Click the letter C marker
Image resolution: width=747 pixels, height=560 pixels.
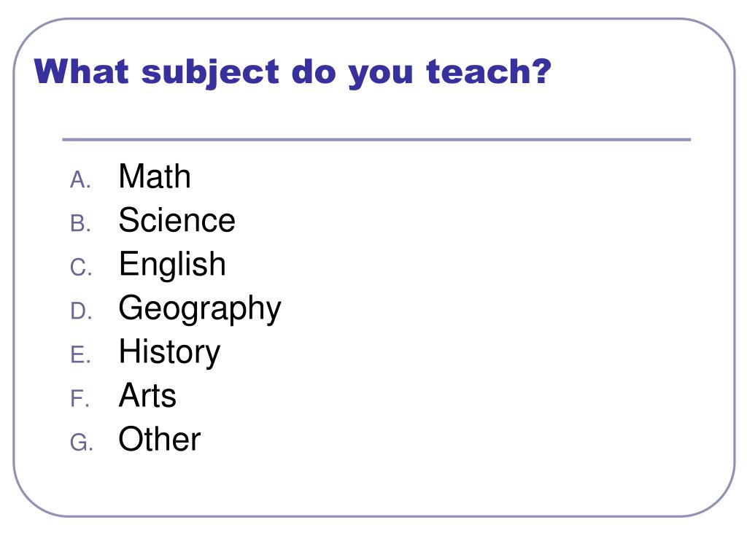click(x=80, y=268)
